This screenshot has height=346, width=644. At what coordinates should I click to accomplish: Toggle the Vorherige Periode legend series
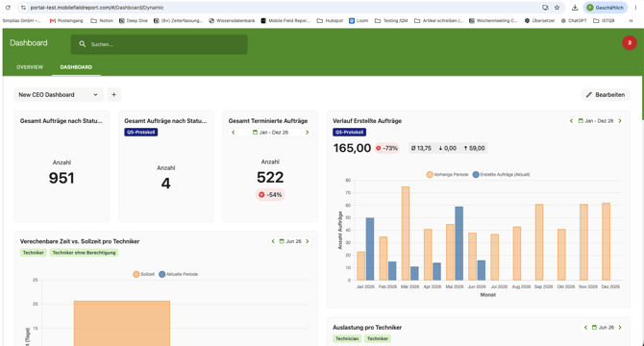point(447,174)
